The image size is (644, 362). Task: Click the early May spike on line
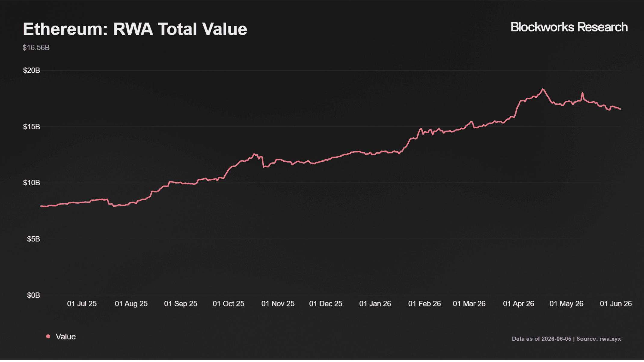[582, 93]
